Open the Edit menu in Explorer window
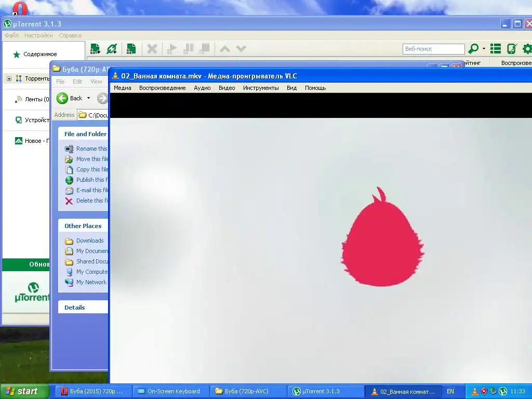The width and height of the screenshot is (532, 399). tap(77, 82)
